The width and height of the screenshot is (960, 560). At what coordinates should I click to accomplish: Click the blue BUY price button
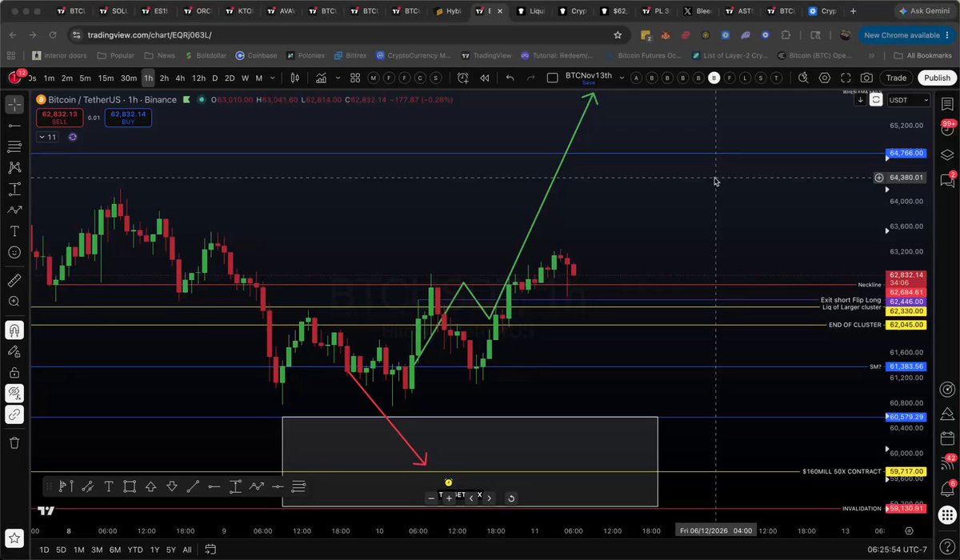[127, 117]
